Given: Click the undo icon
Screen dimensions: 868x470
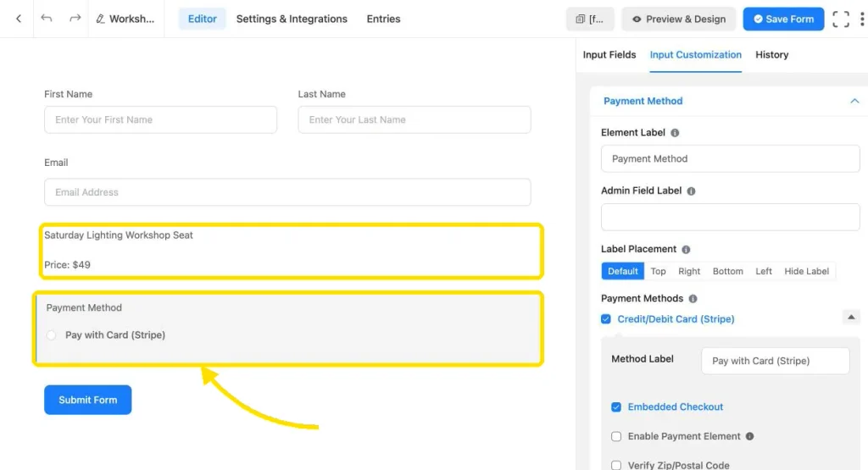Looking at the screenshot, I should pos(47,19).
